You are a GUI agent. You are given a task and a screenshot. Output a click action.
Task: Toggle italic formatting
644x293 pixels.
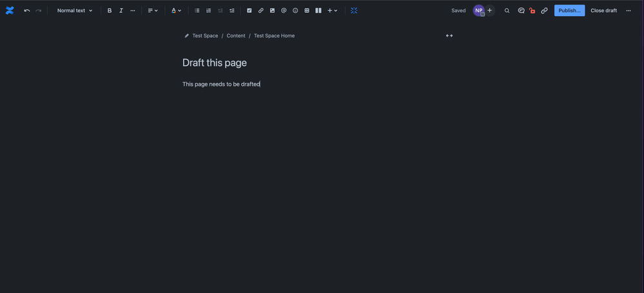(121, 11)
